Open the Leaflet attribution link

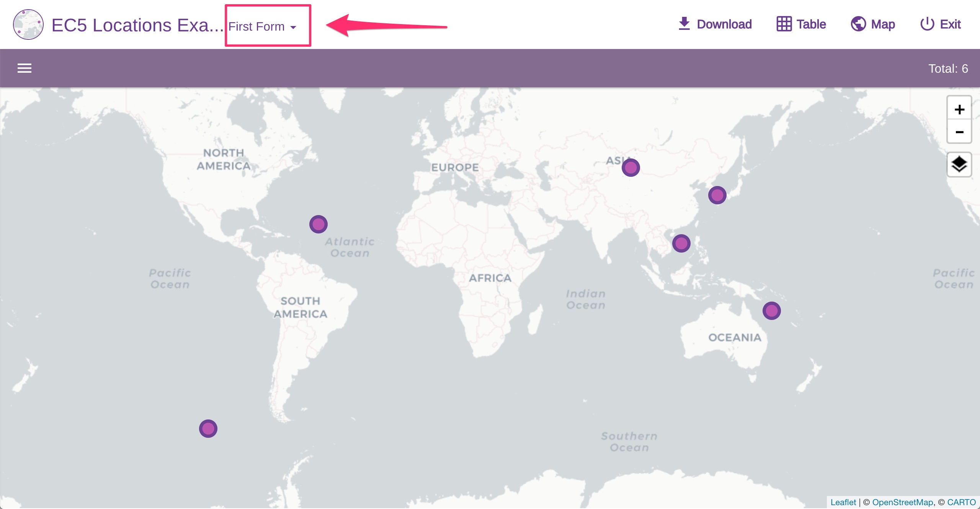pos(843,502)
